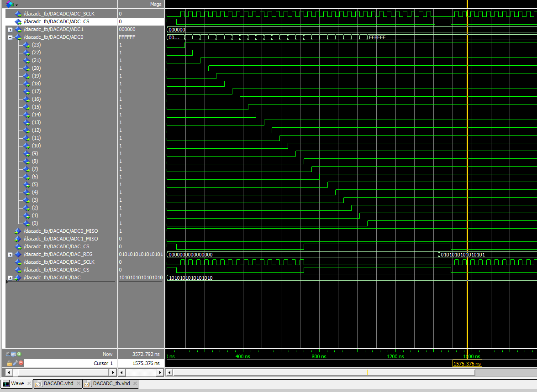The height and width of the screenshot is (392, 537).
Task: Click the Cursor 1 name field
Action: pyautogui.click(x=70, y=363)
